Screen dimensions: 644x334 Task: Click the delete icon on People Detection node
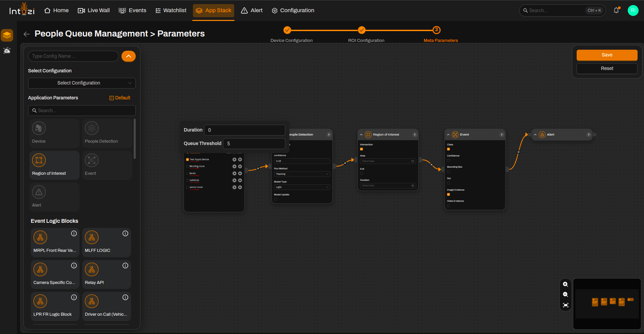[329, 135]
